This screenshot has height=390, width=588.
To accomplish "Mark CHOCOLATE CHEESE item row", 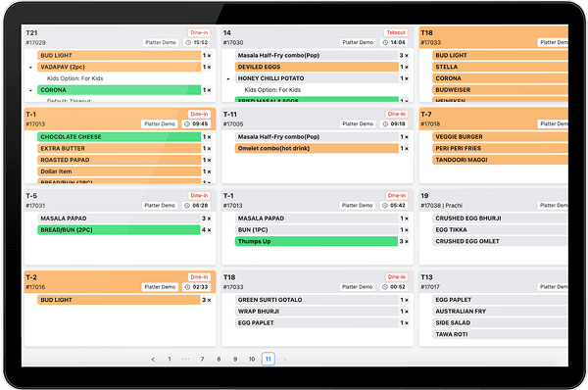I will tap(120, 137).
